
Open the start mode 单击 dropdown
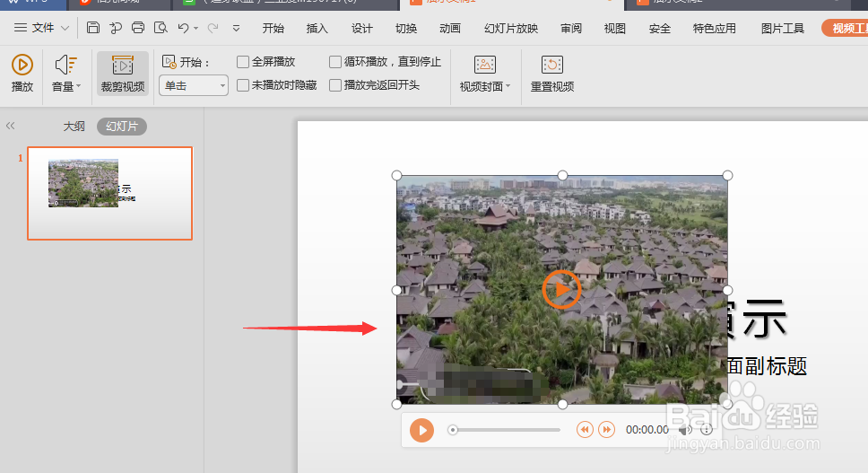point(194,85)
